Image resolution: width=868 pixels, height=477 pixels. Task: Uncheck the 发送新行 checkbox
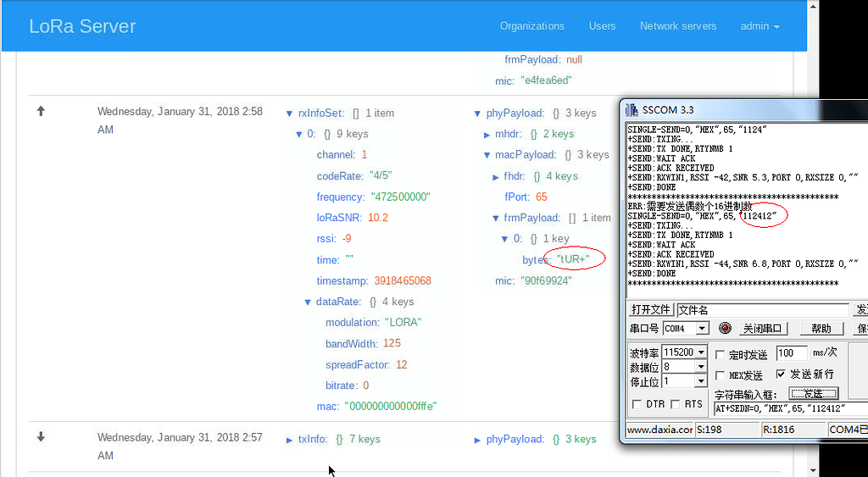click(781, 374)
